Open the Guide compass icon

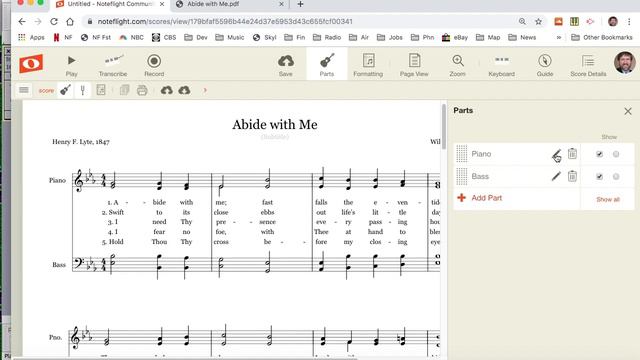click(544, 65)
